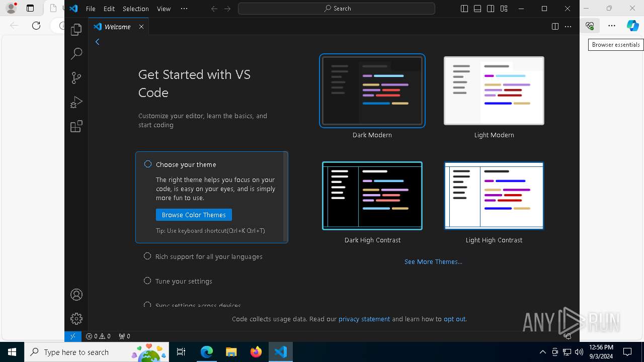The width and height of the screenshot is (644, 362).
Task: Toggle panel layout icon
Action: click(477, 9)
